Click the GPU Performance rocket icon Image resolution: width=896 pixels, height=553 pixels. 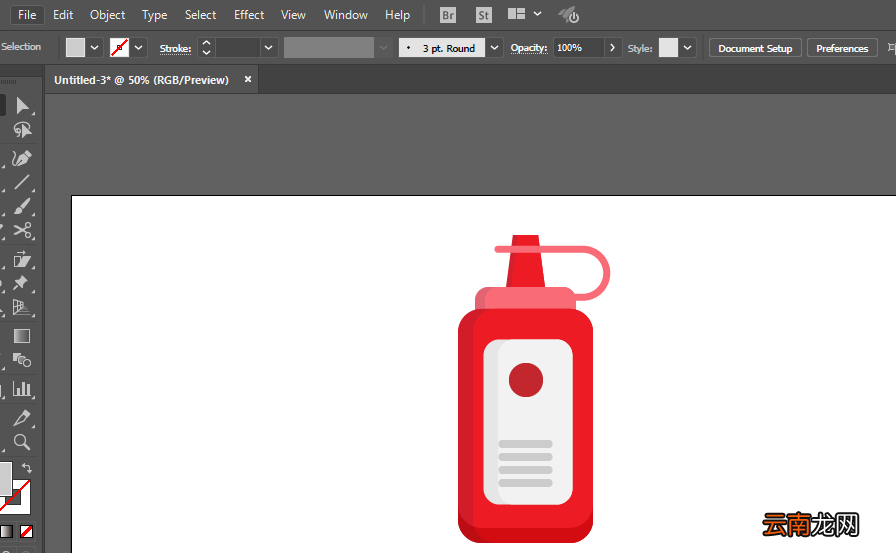pyautogui.click(x=569, y=15)
